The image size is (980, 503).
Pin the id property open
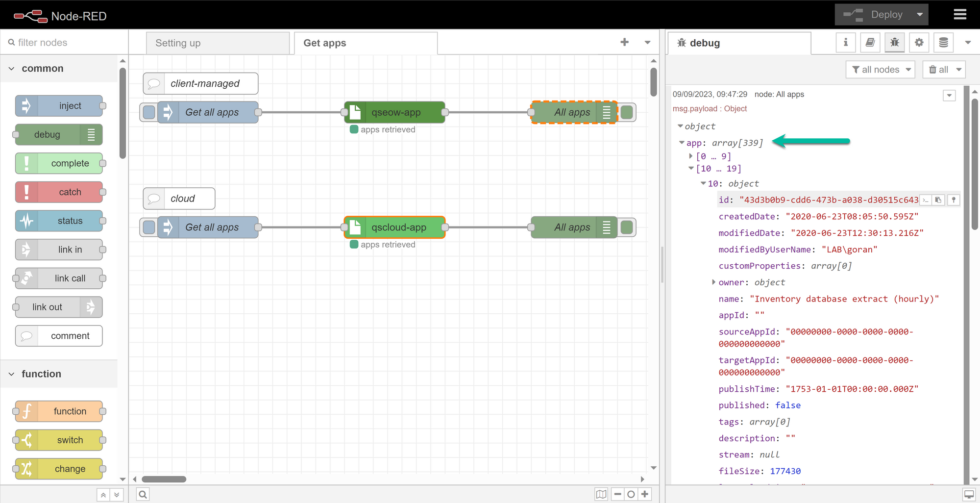pyautogui.click(x=954, y=200)
